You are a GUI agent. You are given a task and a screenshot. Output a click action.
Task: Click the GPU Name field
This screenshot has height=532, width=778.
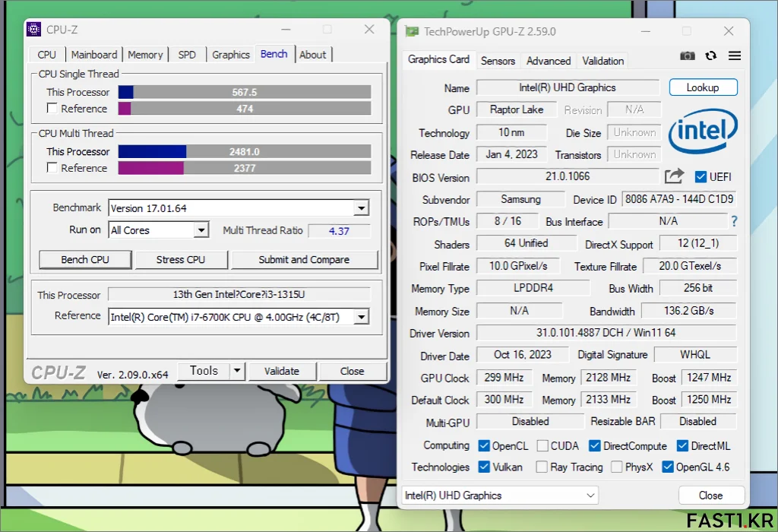pyautogui.click(x=568, y=87)
